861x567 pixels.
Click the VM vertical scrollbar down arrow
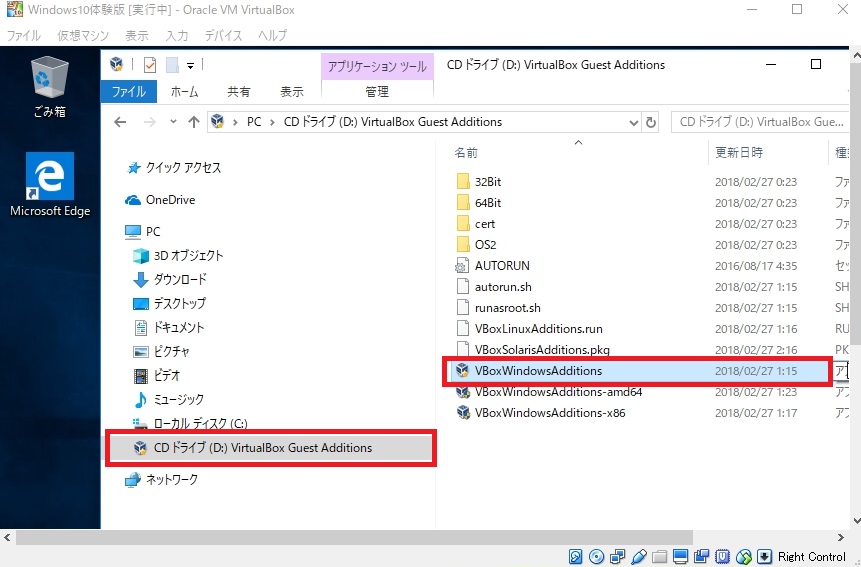pyautogui.click(x=856, y=520)
